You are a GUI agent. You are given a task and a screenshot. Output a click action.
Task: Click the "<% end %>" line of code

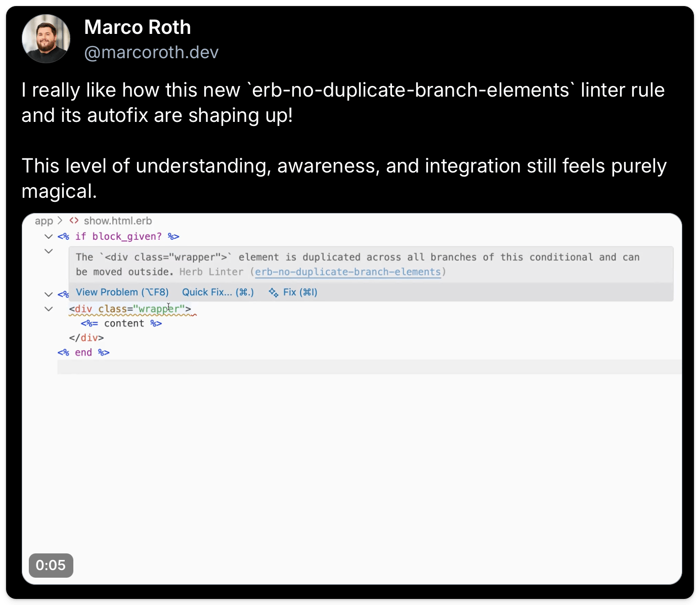(83, 353)
